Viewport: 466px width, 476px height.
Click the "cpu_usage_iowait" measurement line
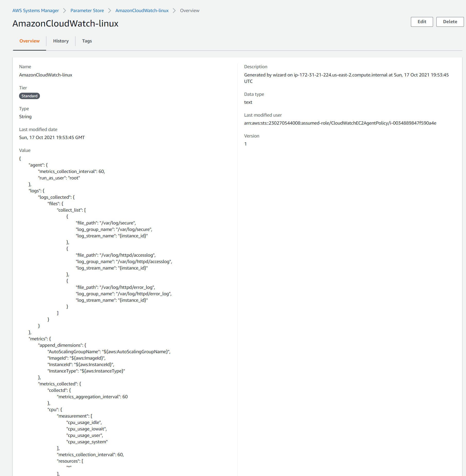(87, 429)
